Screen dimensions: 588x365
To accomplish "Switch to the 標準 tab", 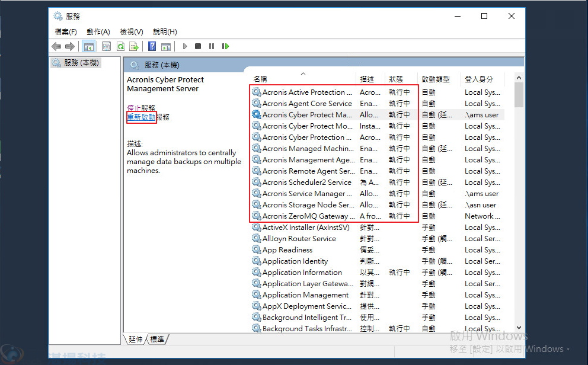I will point(157,339).
